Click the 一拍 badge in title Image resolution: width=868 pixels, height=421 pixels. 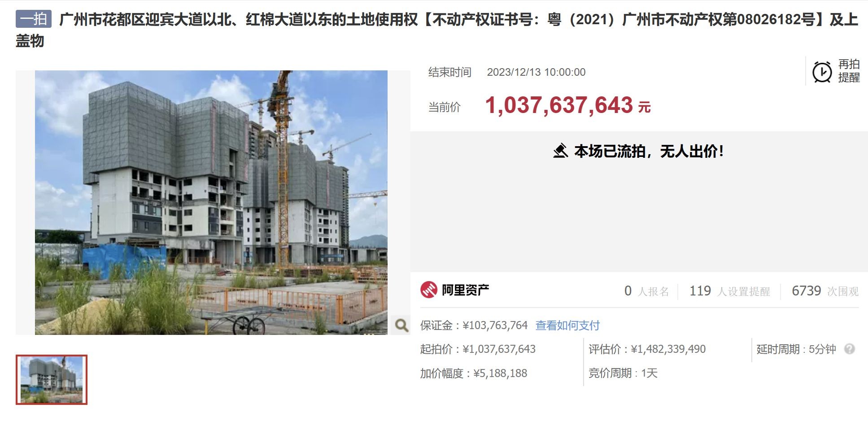(x=34, y=19)
